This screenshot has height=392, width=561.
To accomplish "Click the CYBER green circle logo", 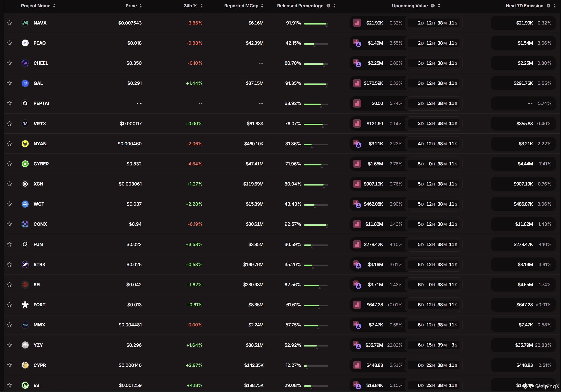I will coord(25,164).
